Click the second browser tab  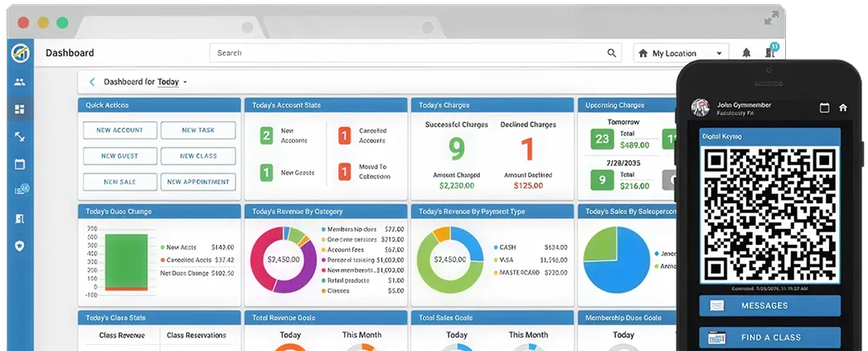tap(354, 27)
